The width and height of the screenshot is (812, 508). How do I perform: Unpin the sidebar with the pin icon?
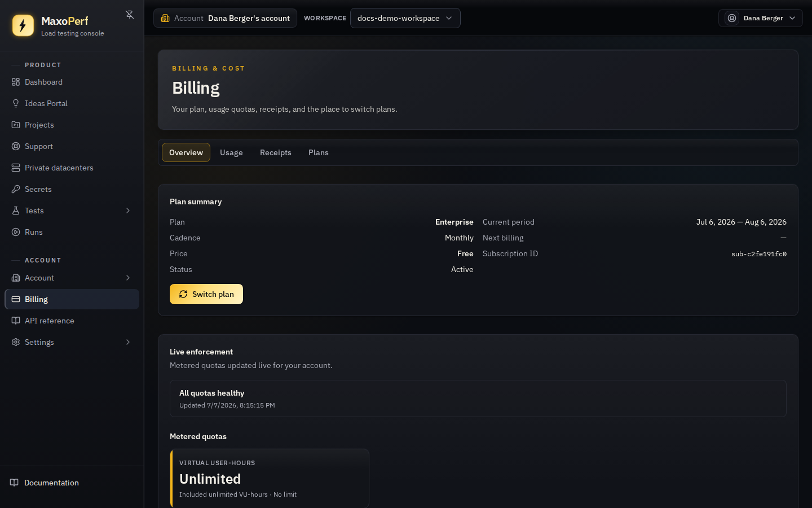[130, 15]
